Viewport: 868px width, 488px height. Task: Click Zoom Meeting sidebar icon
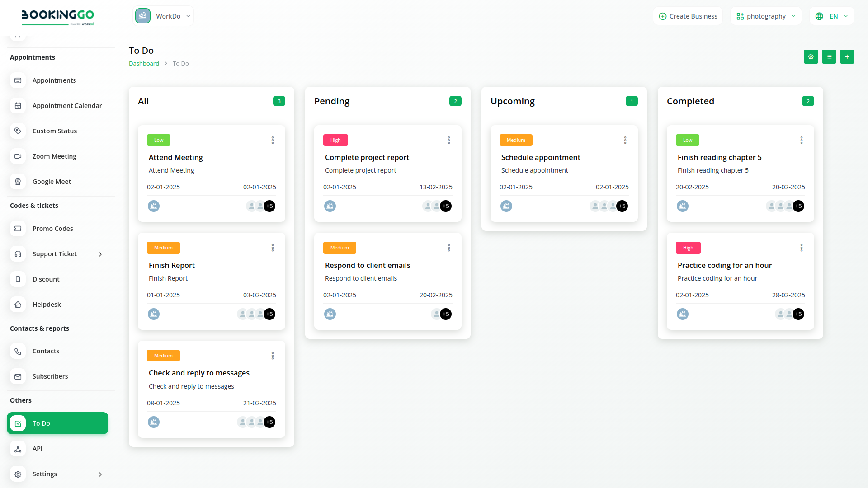pyautogui.click(x=18, y=156)
